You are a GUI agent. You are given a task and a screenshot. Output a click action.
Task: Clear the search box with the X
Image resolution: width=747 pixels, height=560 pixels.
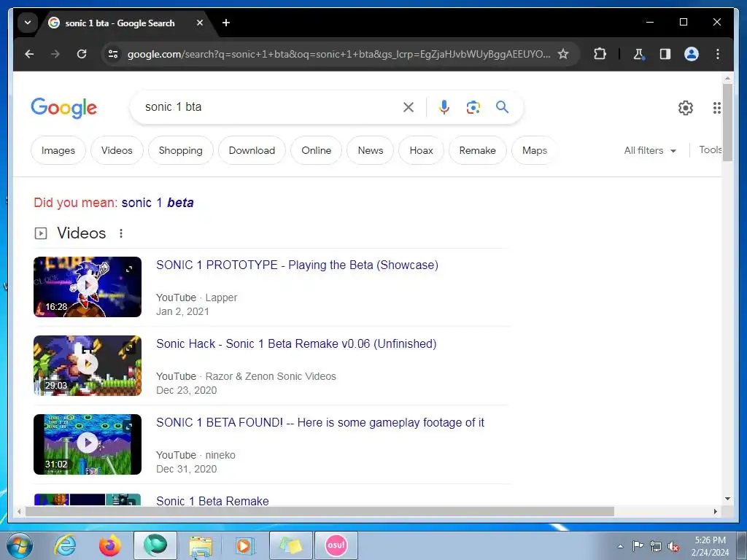(409, 107)
